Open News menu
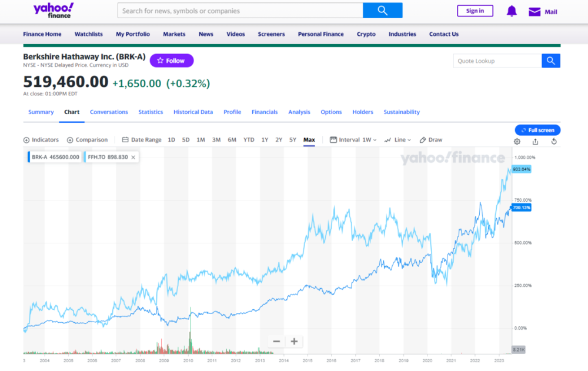 point(206,34)
